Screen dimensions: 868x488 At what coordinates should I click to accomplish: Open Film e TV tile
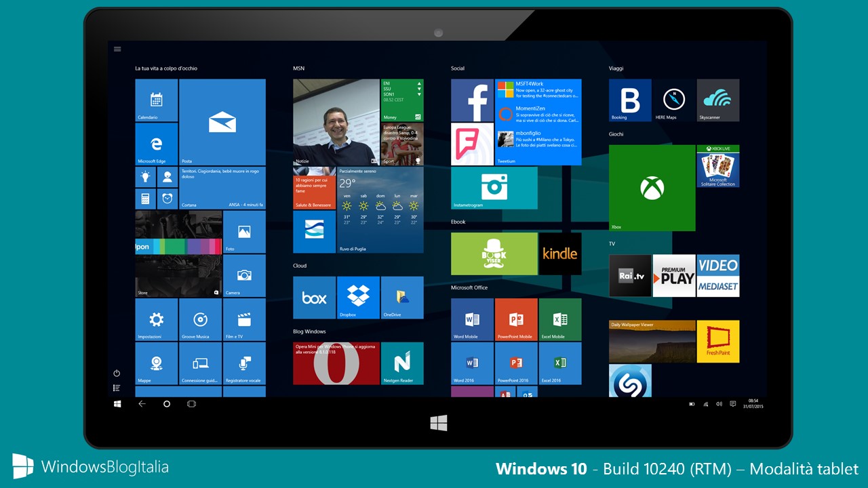click(x=244, y=319)
